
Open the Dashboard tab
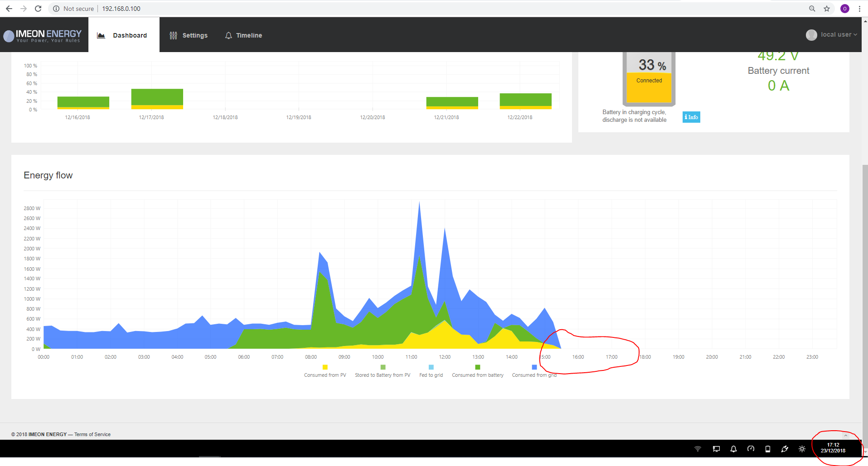click(123, 35)
